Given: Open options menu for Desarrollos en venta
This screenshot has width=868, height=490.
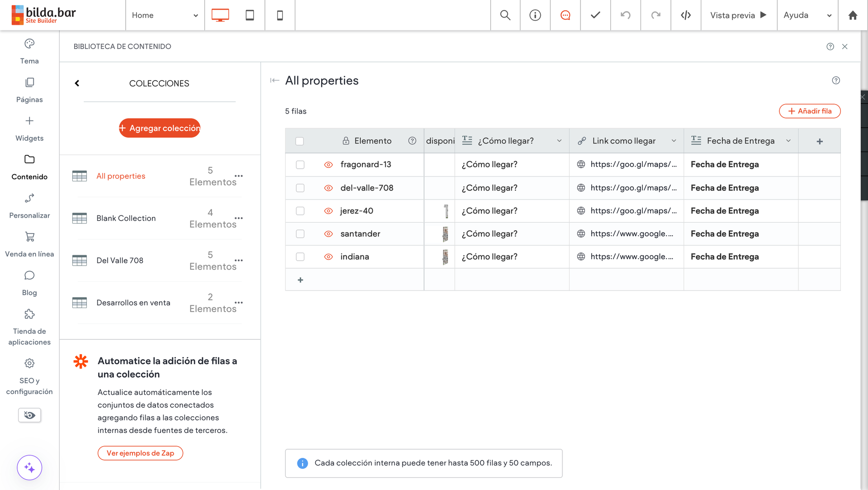Looking at the screenshot, I should click(x=239, y=303).
